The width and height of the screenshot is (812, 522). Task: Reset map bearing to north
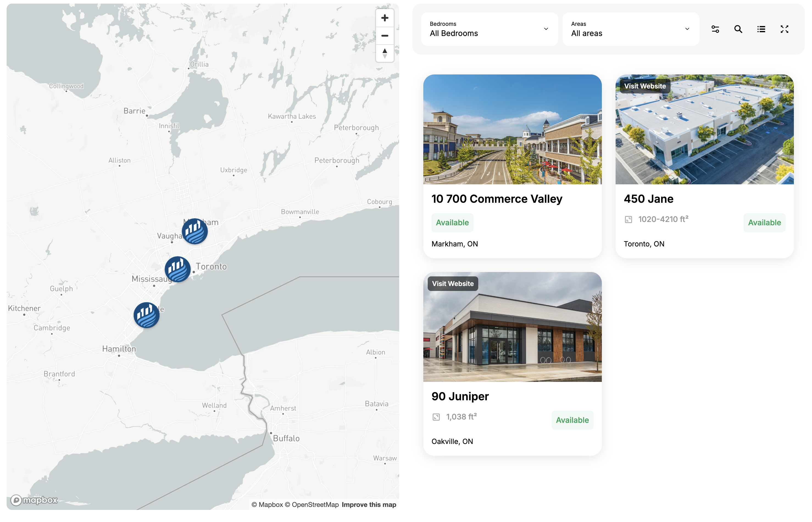[385, 53]
